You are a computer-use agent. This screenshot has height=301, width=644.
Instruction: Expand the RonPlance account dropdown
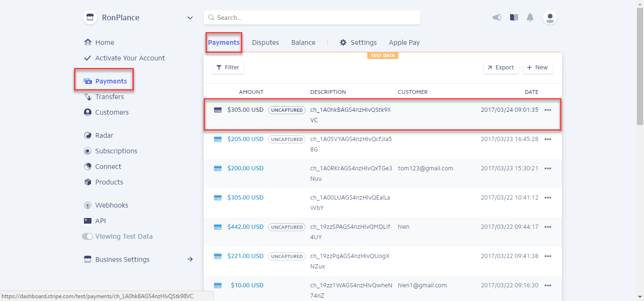[x=190, y=18]
